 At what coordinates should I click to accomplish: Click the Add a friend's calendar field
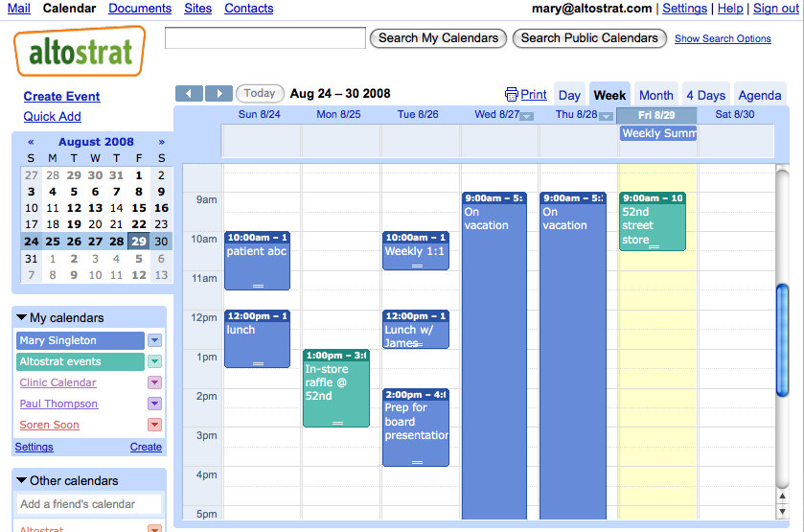tap(89, 504)
